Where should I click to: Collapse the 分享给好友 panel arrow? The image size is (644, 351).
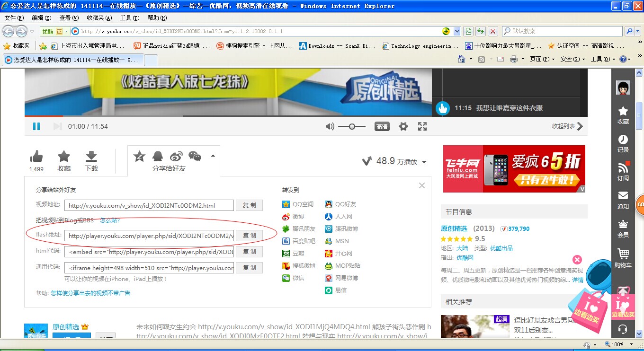[213, 156]
